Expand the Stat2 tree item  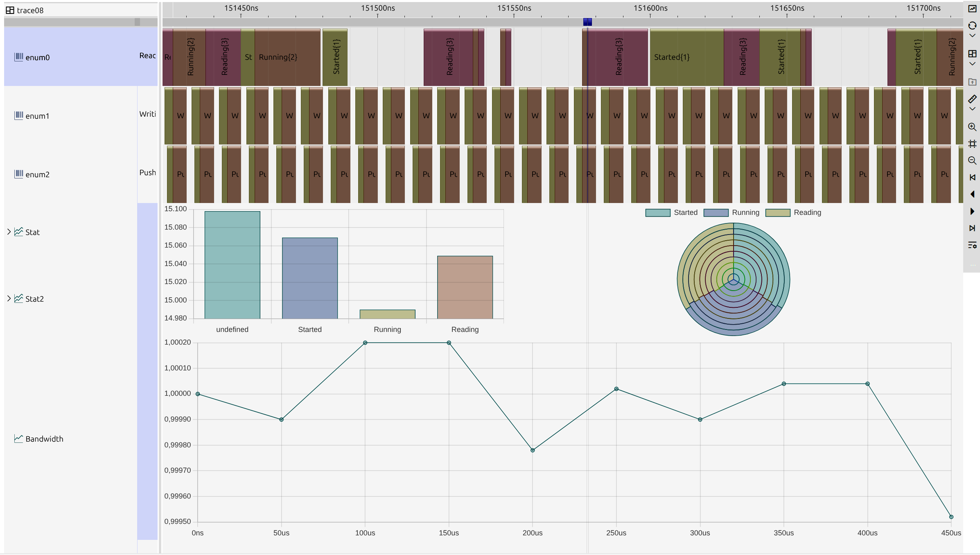click(9, 298)
